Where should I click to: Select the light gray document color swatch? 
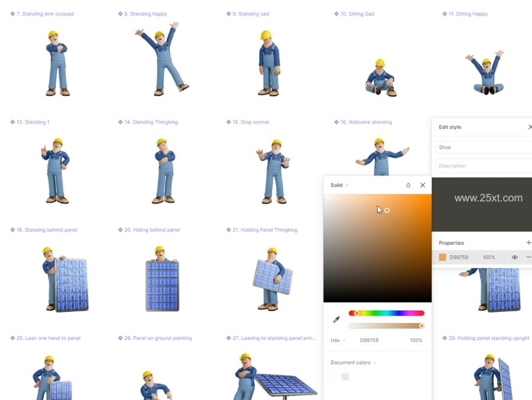point(345,376)
